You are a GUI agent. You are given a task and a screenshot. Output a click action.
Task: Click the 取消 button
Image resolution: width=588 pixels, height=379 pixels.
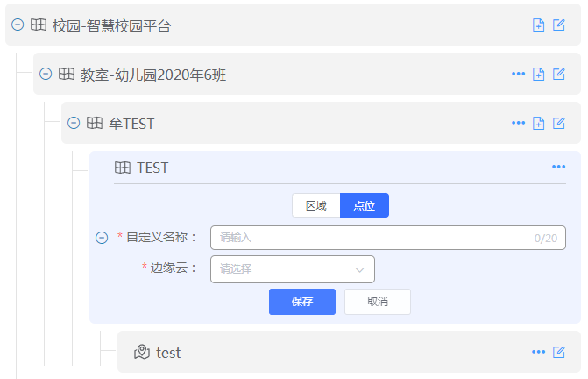[378, 302]
